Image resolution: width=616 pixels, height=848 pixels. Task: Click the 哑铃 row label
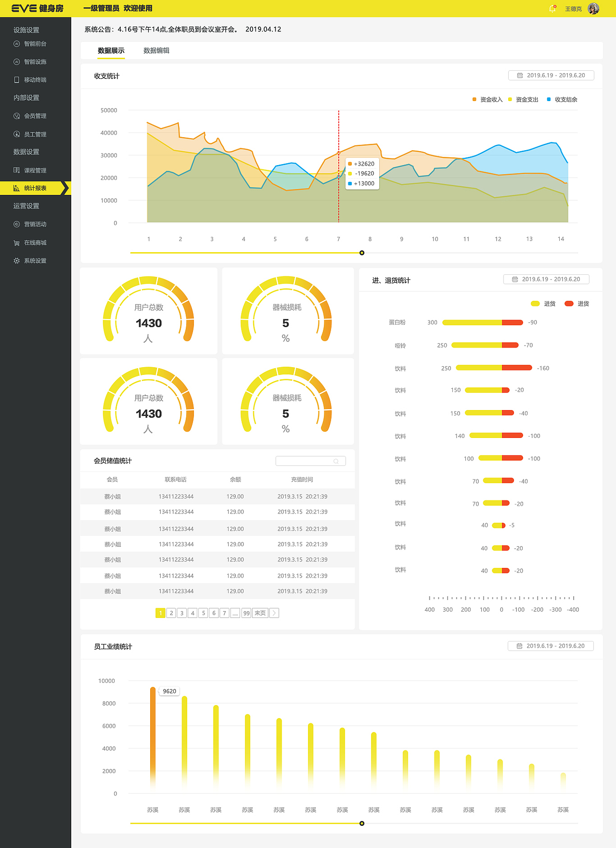tap(400, 346)
